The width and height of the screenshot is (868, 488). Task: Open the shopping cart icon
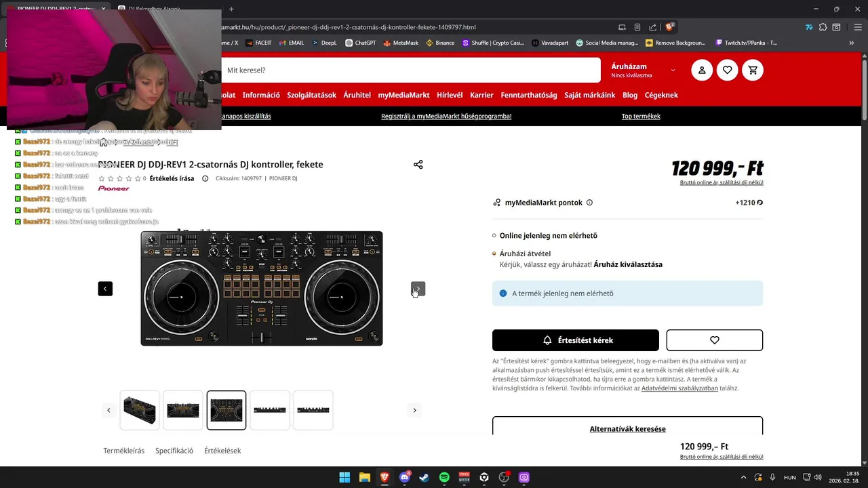pos(753,70)
